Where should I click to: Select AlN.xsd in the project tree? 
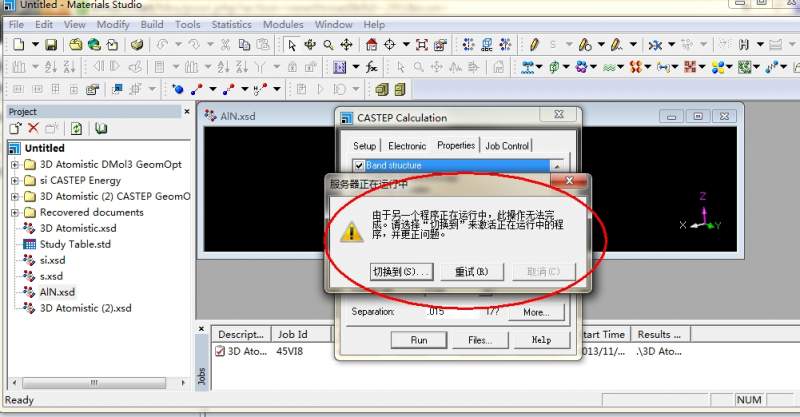pos(57,292)
